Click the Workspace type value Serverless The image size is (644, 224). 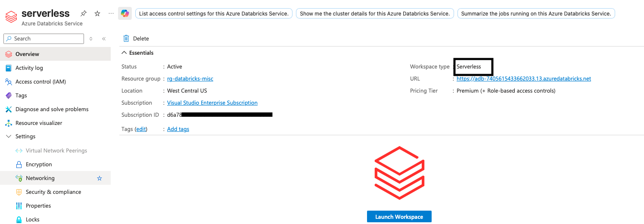pos(469,67)
